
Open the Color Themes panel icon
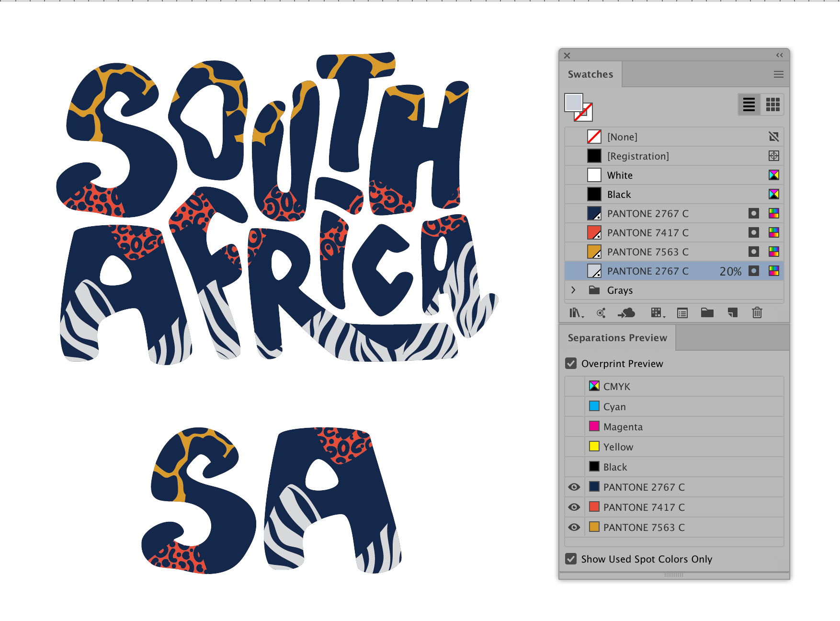pyautogui.click(x=601, y=313)
